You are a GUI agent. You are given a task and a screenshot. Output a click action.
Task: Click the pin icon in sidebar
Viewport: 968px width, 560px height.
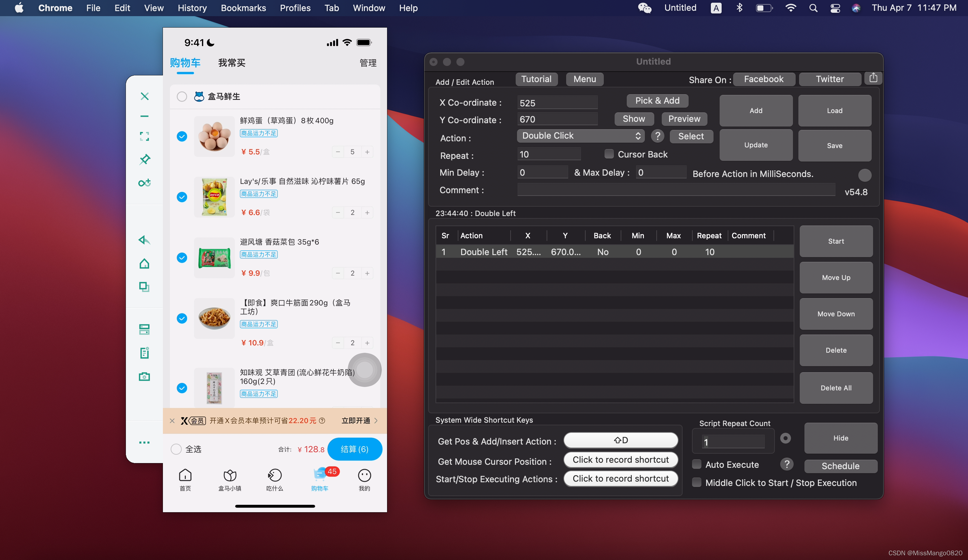tap(144, 160)
